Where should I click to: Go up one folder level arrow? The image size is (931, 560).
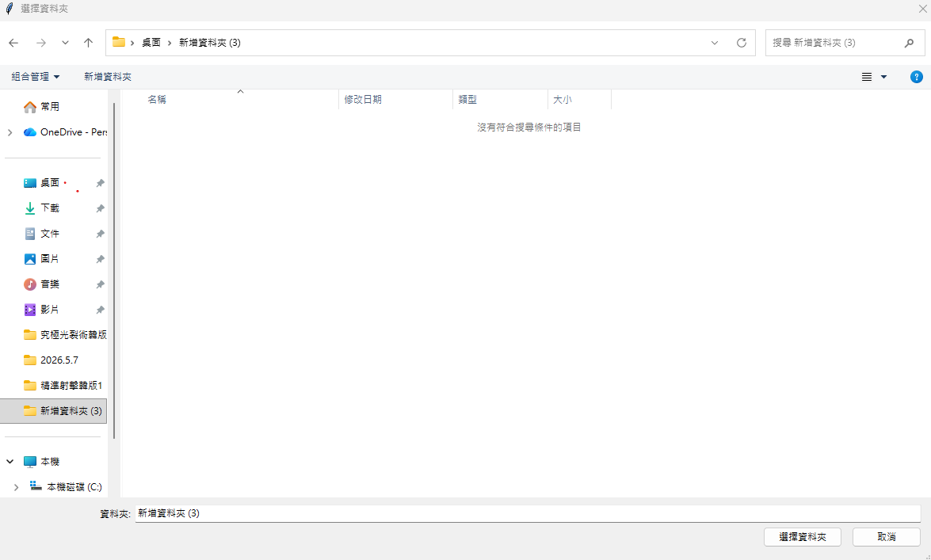tap(89, 43)
